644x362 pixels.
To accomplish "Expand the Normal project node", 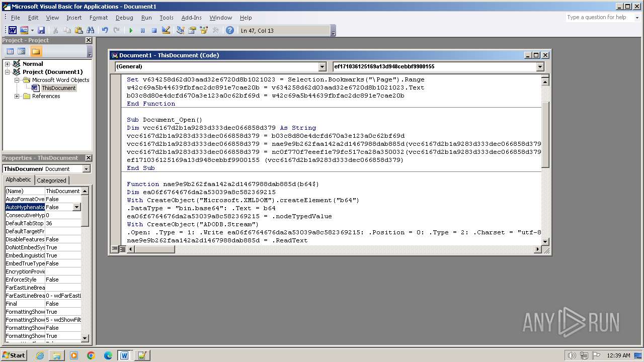I will click(8, 64).
